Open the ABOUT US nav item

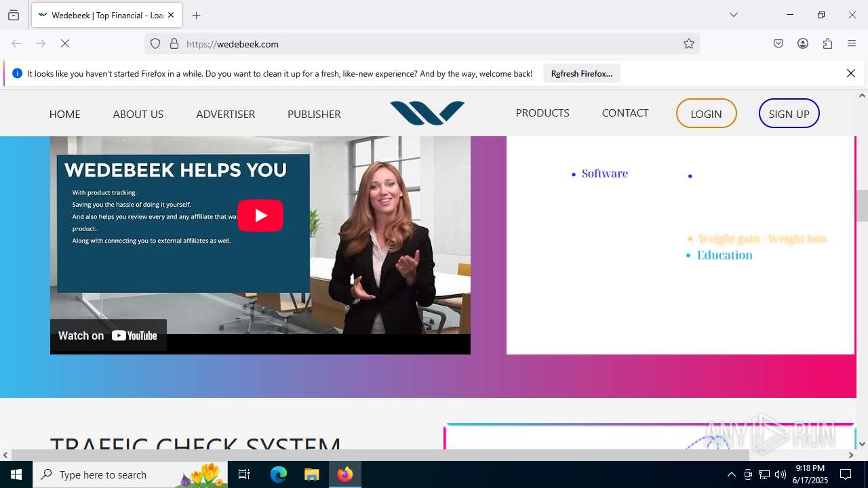[x=138, y=114]
